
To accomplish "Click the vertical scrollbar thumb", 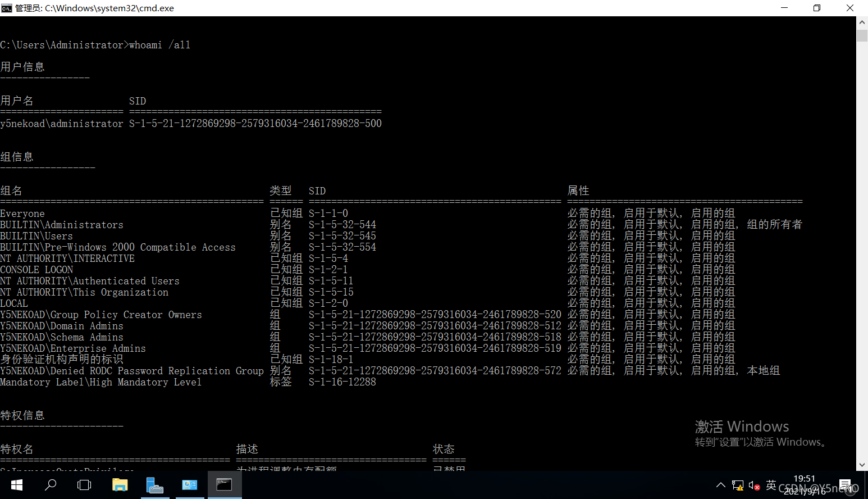I will (x=862, y=35).
